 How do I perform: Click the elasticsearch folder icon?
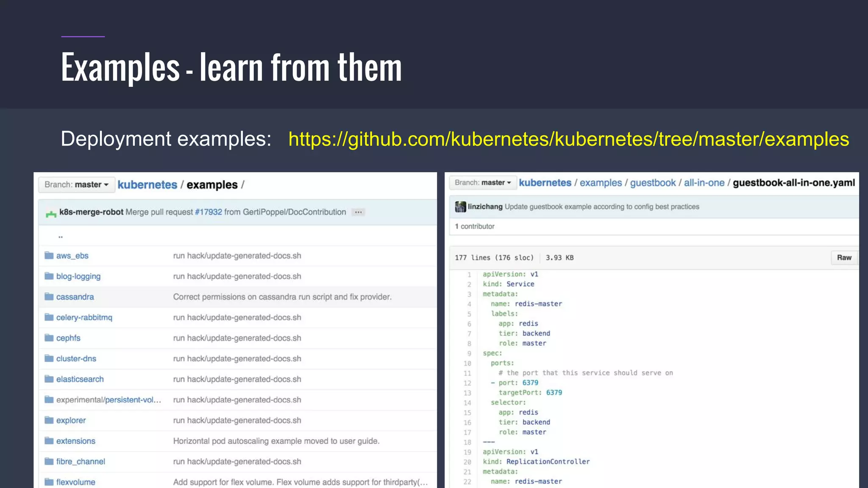tap(49, 379)
